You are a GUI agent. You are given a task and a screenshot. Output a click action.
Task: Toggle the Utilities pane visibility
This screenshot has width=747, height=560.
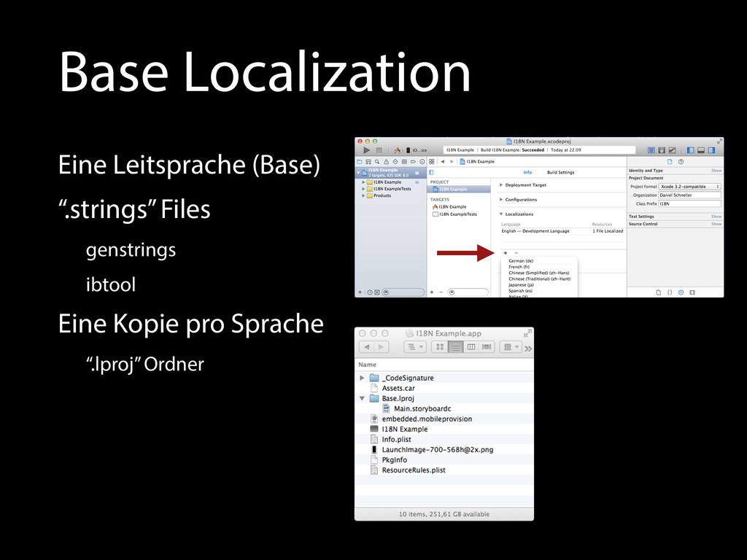point(711,150)
